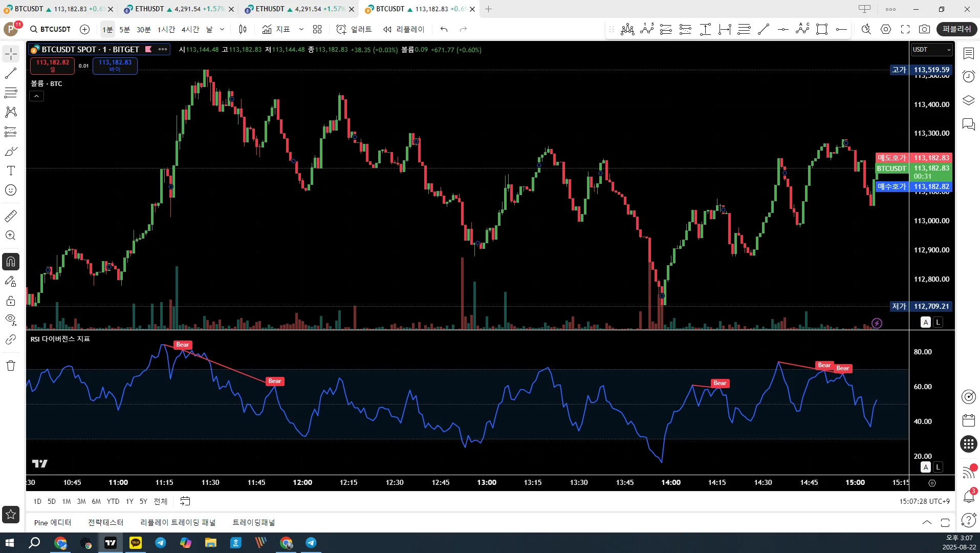
Task: Open the Pine 에디터 tab
Action: tap(53, 522)
